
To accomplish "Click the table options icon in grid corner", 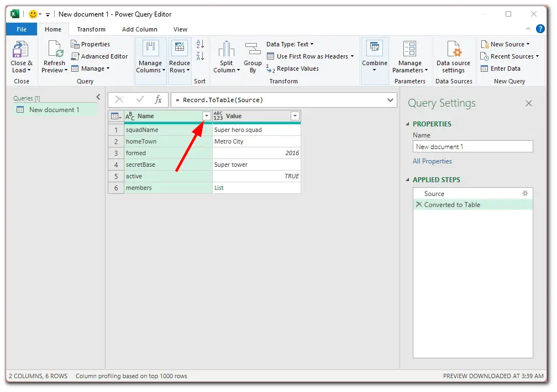I will [116, 116].
